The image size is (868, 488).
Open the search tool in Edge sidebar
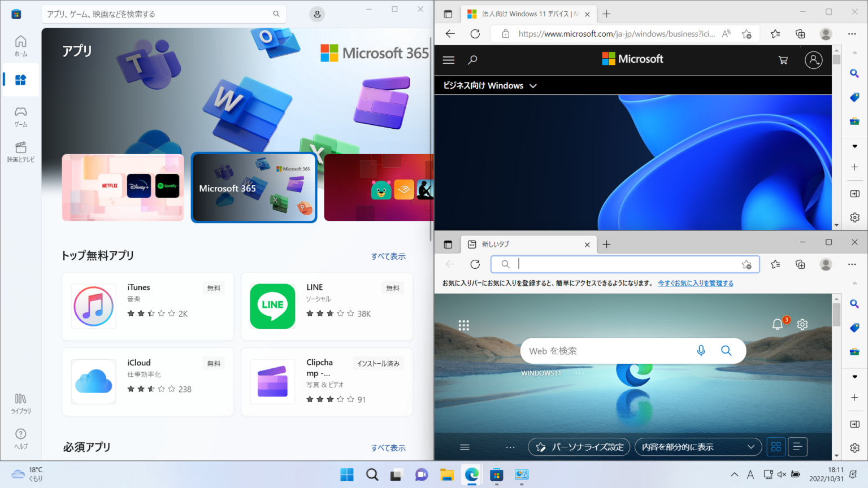coord(854,73)
